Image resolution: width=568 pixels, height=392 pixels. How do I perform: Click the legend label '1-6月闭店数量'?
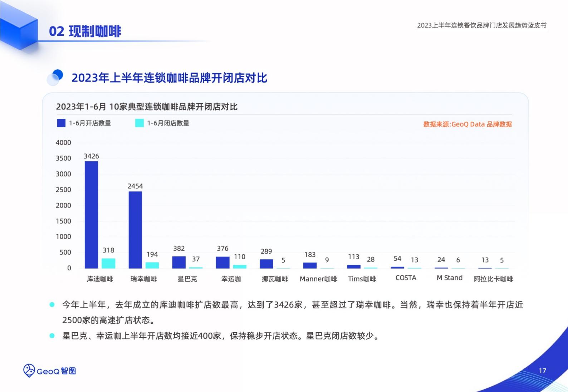tap(168, 123)
